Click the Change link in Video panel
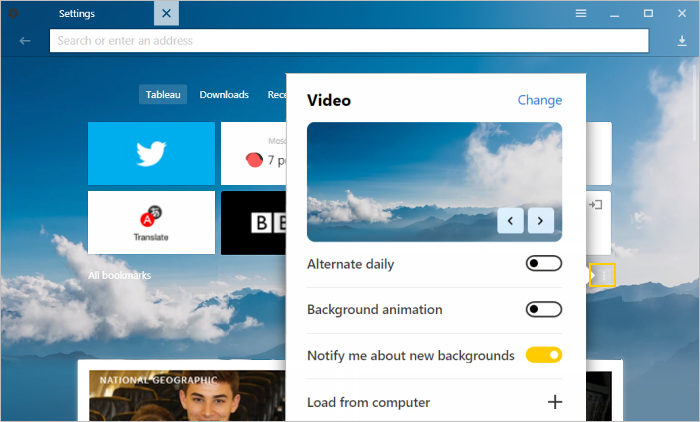The width and height of the screenshot is (700, 422). point(540,100)
